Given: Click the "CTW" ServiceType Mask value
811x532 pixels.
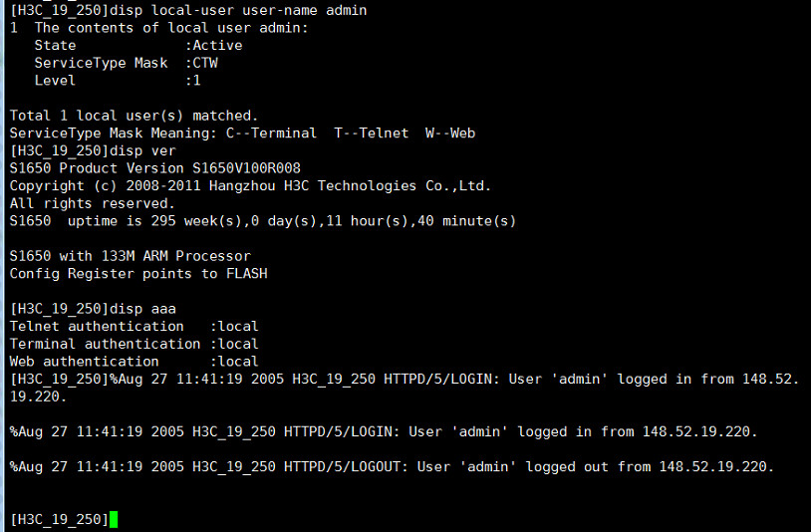Looking at the screenshot, I should pos(205,63).
